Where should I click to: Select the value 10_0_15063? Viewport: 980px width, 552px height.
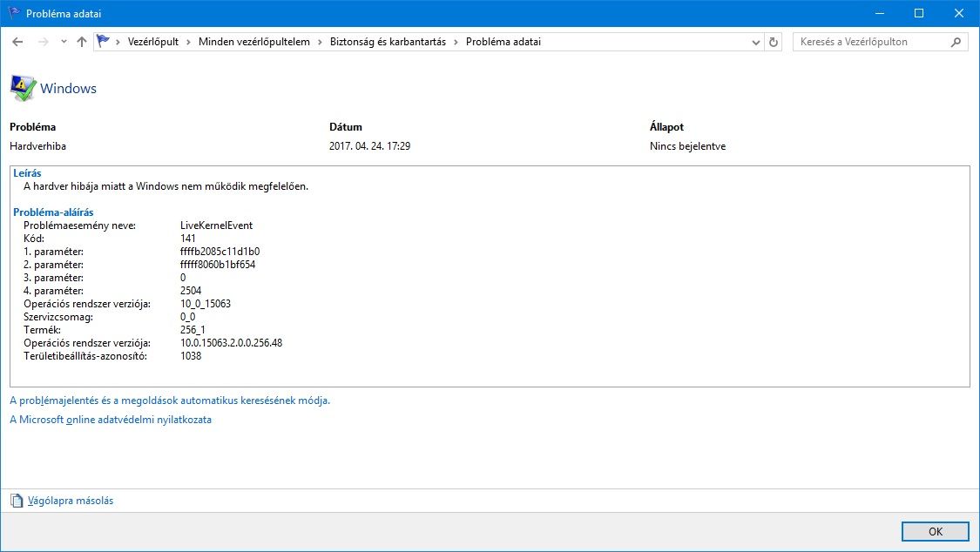[206, 304]
